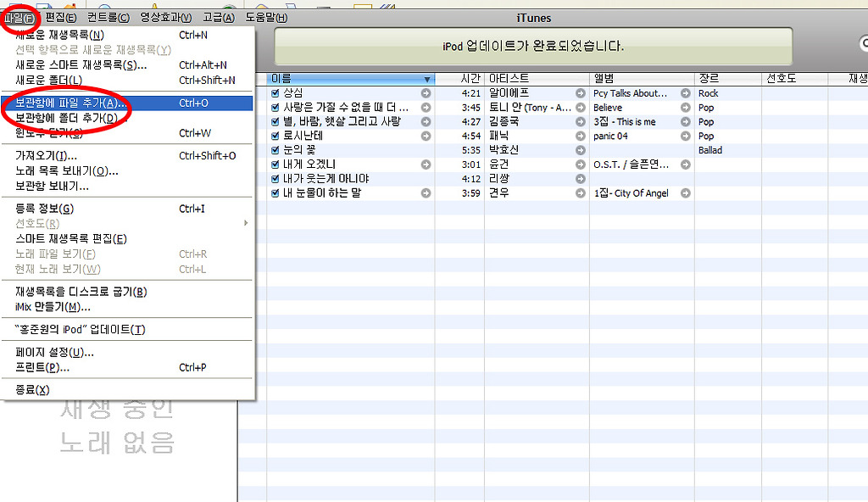Image resolution: width=868 pixels, height=502 pixels.
Task: Click the arrow icon next to artist 박효신
Action: click(x=581, y=150)
